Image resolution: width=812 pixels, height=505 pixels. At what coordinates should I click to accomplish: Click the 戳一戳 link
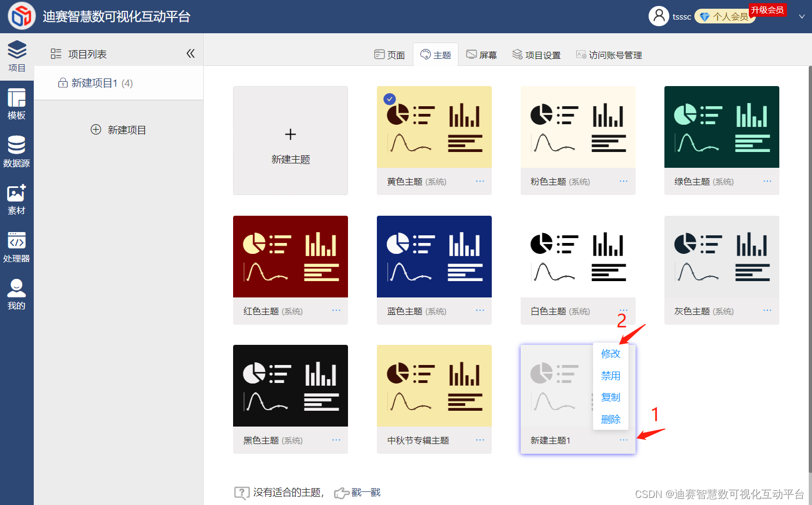366,492
